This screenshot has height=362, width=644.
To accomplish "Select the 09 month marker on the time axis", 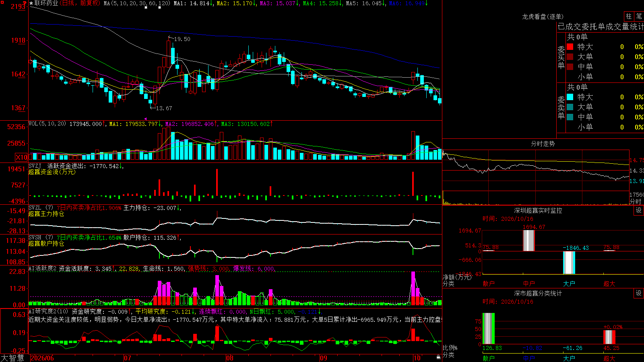I will pos(324,358).
